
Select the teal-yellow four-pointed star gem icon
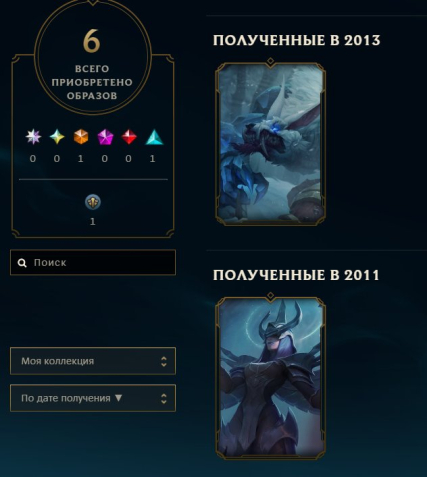click(x=57, y=137)
